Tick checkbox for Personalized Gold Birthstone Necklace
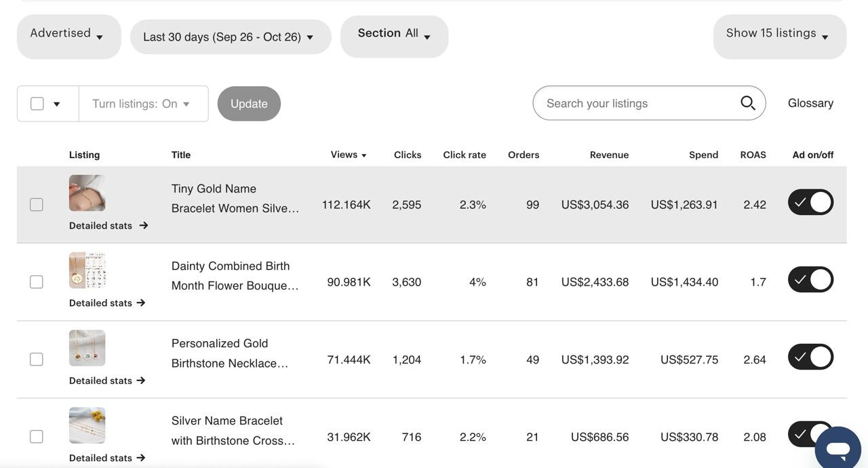Image resolution: width=868 pixels, height=468 pixels. pyautogui.click(x=37, y=359)
